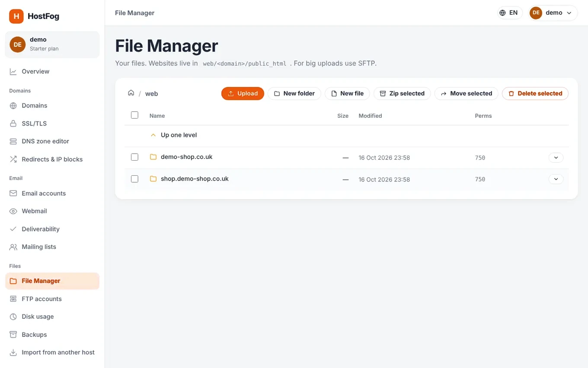Go to Email accounts
The height and width of the screenshot is (368, 588).
(x=52, y=194)
